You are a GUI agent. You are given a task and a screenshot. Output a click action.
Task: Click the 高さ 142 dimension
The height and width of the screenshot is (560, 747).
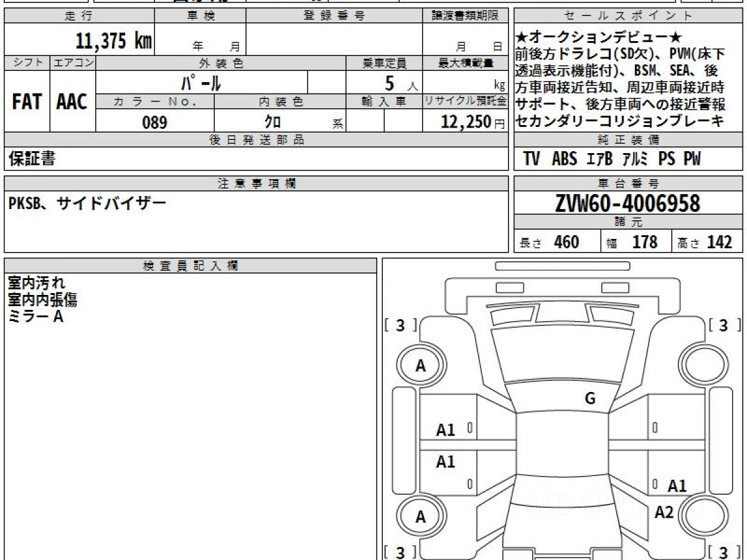(x=705, y=242)
